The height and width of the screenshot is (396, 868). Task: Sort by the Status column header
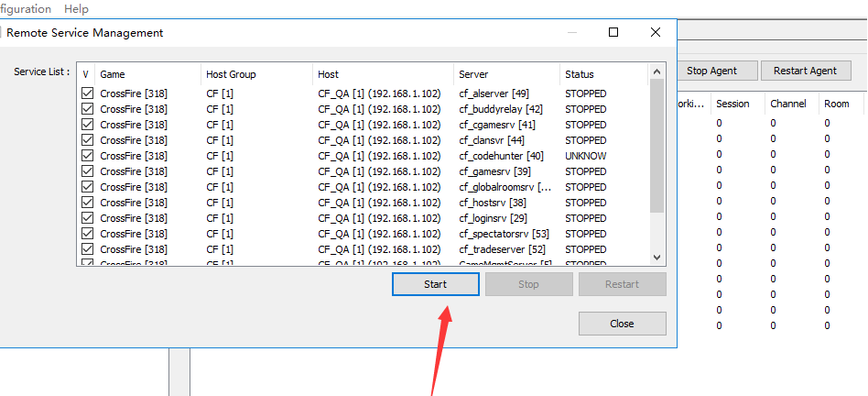(x=603, y=74)
